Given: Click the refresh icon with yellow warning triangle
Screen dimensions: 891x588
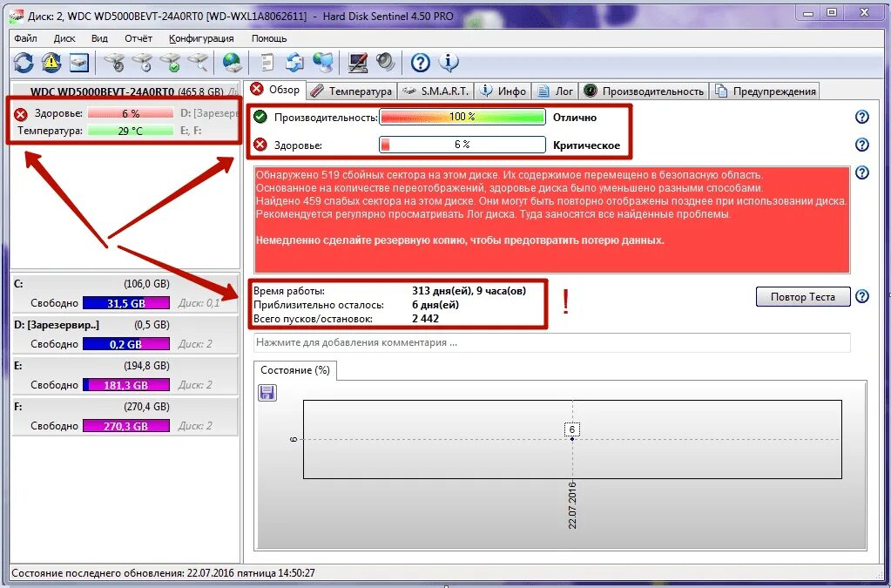Looking at the screenshot, I should pos(51,63).
